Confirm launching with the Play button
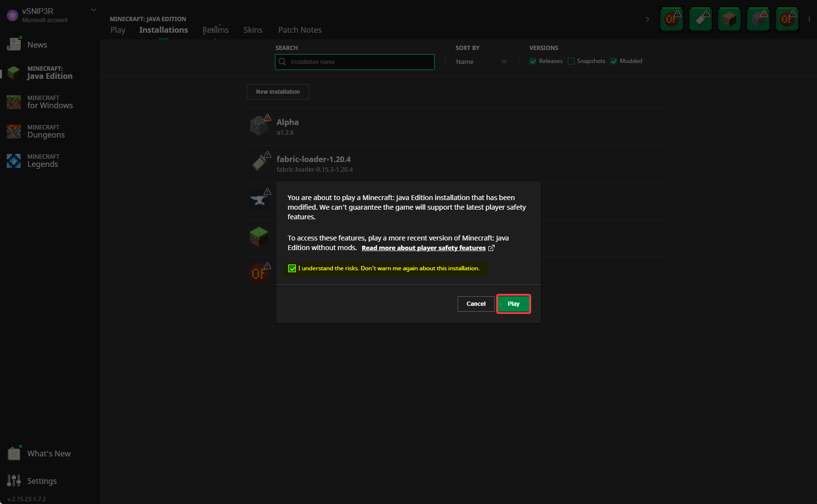 513,303
